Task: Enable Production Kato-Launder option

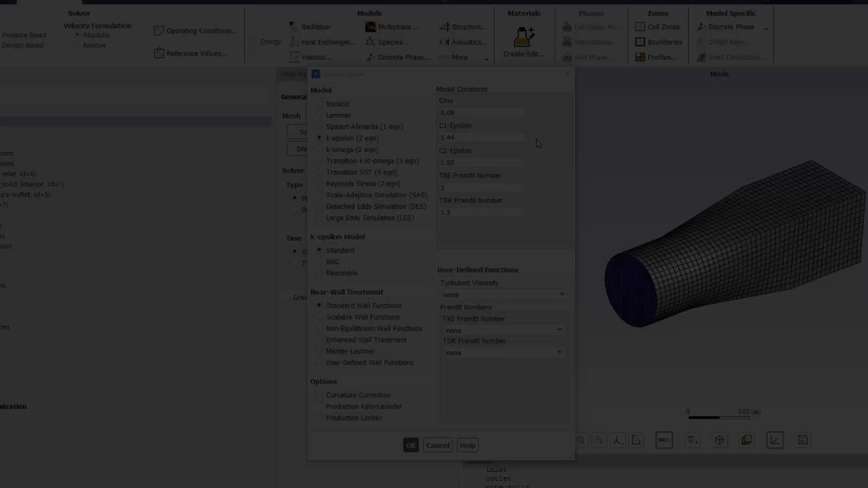Action: pyautogui.click(x=359, y=407)
